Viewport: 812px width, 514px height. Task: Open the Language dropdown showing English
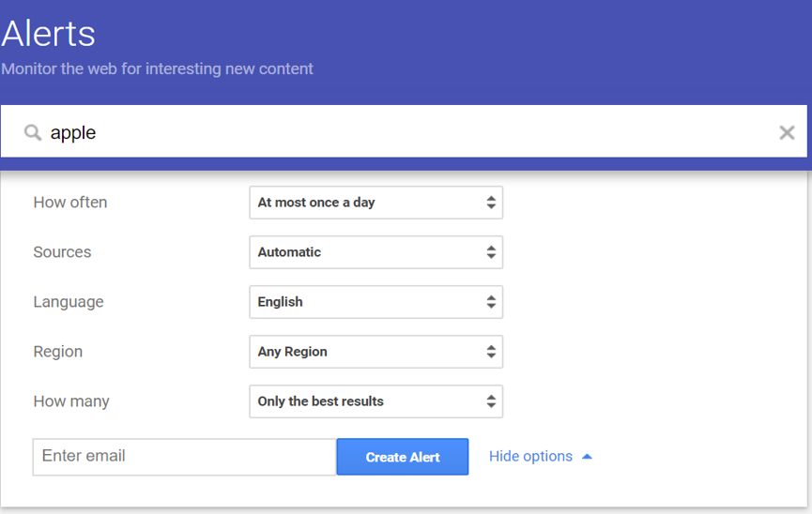pyautogui.click(x=376, y=302)
